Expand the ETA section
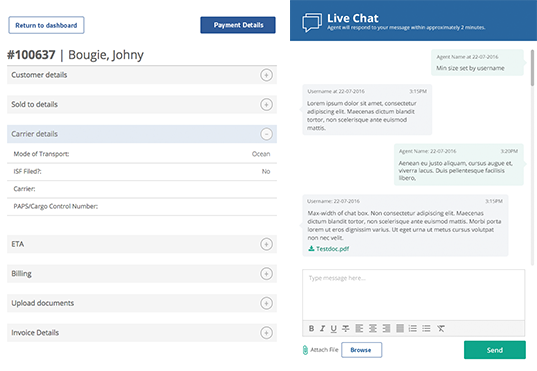This screenshot has width=537, height=371. click(266, 244)
